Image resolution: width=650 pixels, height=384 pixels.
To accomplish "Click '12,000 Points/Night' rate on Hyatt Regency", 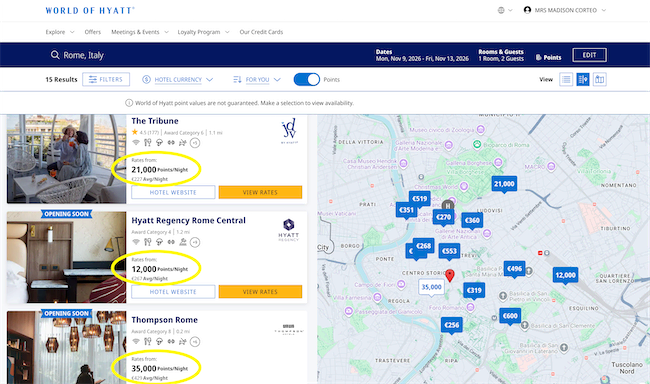I will click(160, 269).
